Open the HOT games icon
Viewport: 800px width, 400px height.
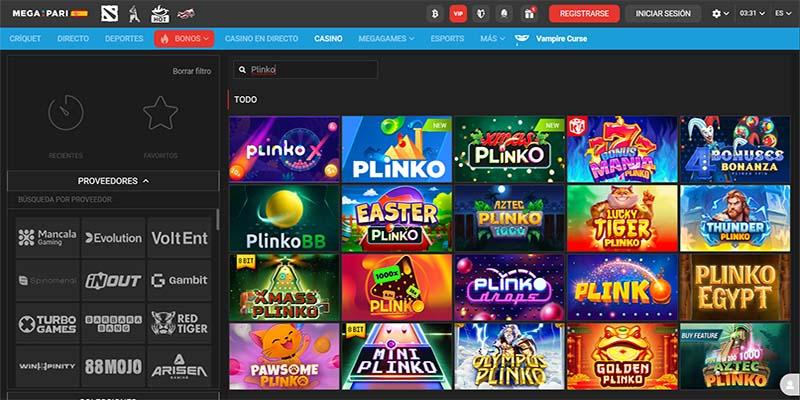[x=160, y=14]
